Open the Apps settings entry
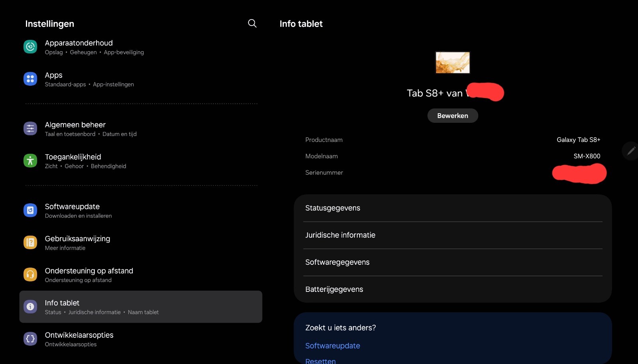This screenshot has height=364, width=638. tap(141, 79)
